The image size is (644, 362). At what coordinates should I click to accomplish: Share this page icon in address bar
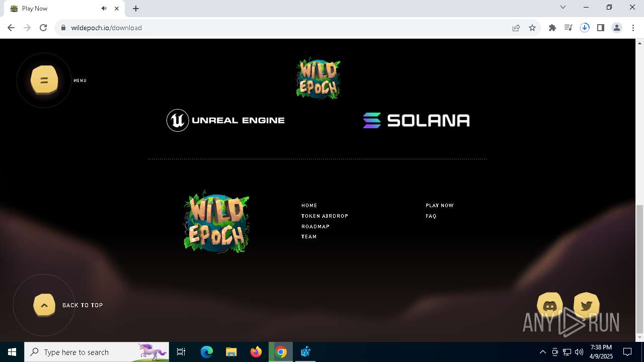click(516, 28)
